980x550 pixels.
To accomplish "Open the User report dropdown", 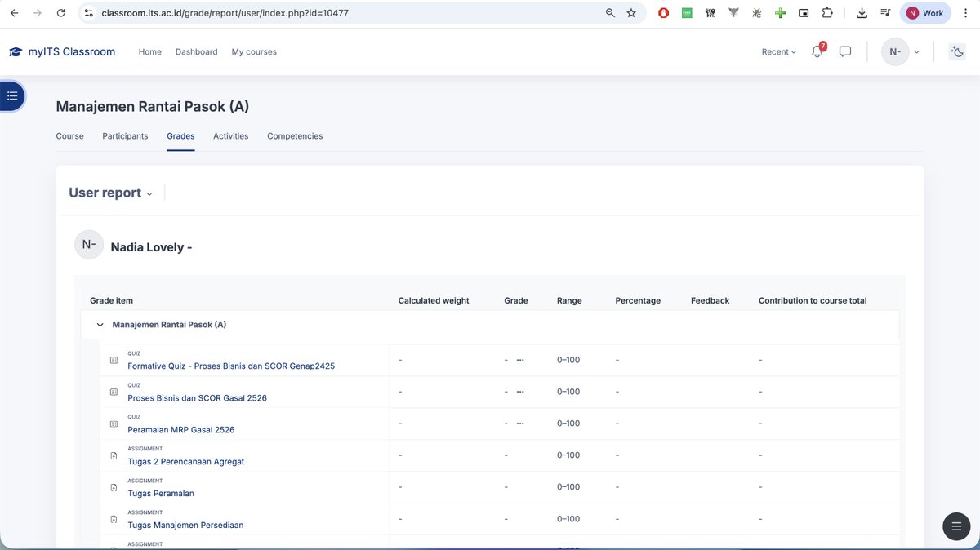I will (110, 193).
